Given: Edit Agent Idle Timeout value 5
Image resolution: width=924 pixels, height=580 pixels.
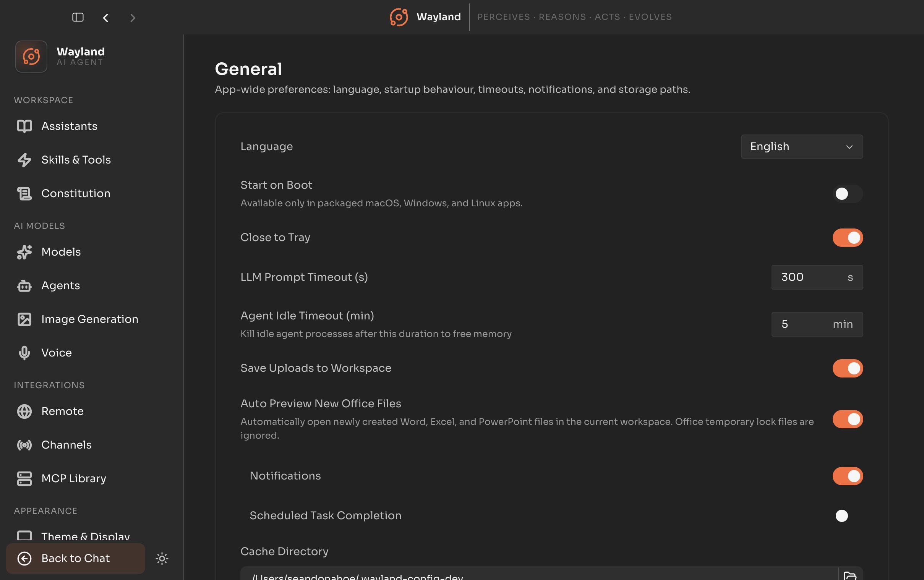Looking at the screenshot, I should 817,324.
